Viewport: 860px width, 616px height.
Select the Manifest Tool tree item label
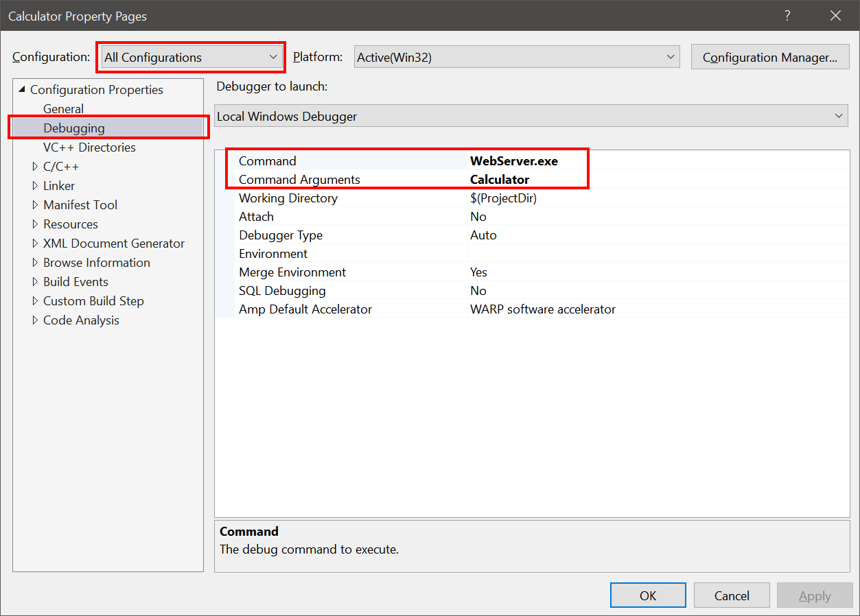(x=80, y=205)
